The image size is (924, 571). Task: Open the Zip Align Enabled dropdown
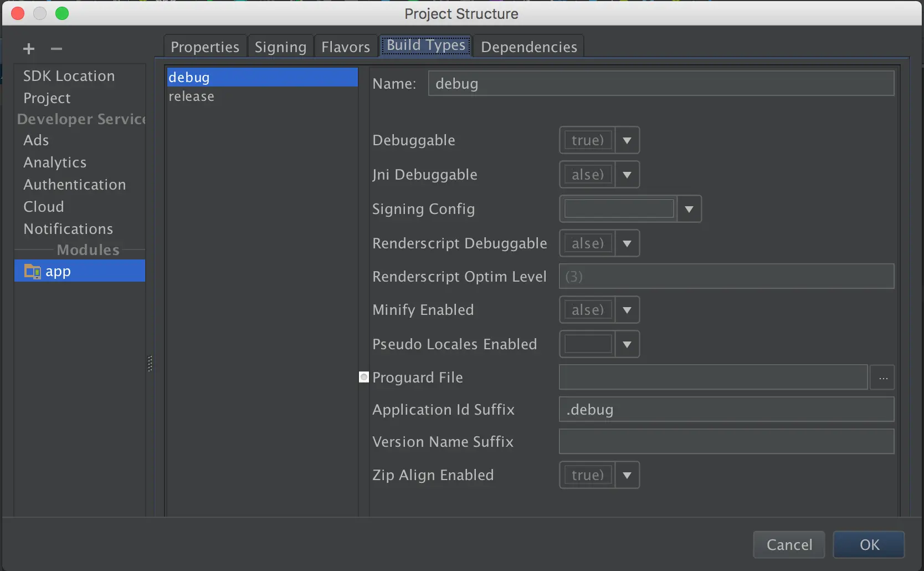coord(627,475)
